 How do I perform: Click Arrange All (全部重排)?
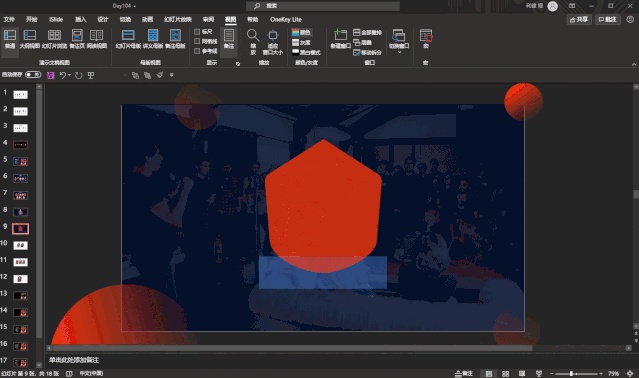[x=367, y=32]
